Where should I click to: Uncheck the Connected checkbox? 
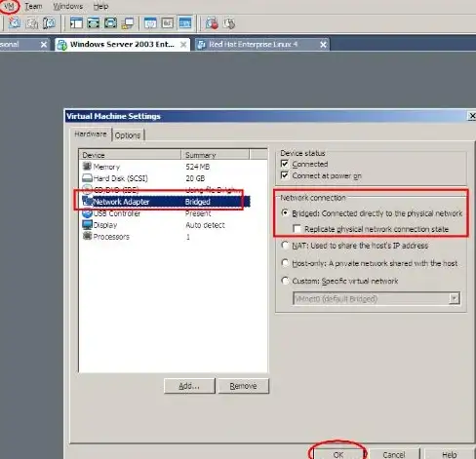point(285,164)
